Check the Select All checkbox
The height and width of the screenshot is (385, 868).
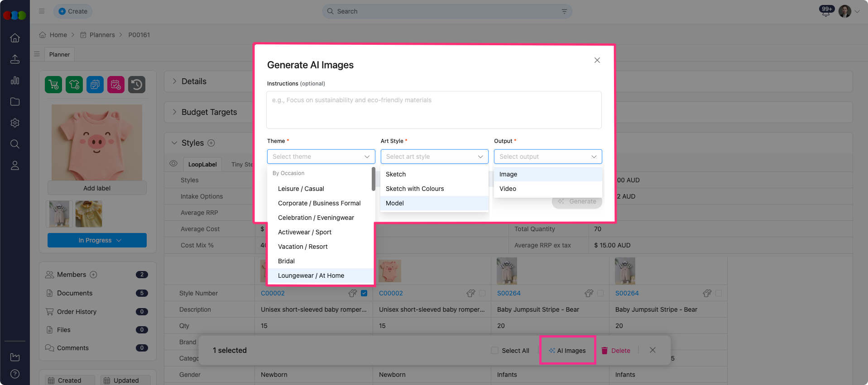pyautogui.click(x=495, y=351)
